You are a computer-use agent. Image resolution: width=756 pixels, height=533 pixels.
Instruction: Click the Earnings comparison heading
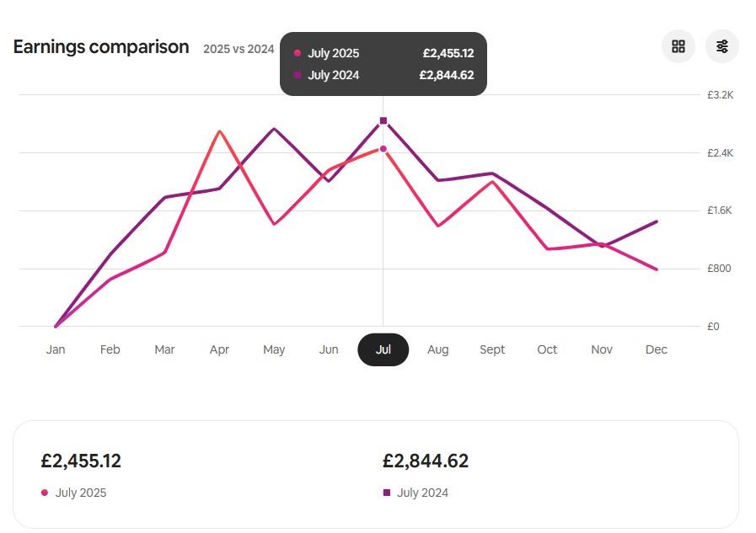pos(101,47)
